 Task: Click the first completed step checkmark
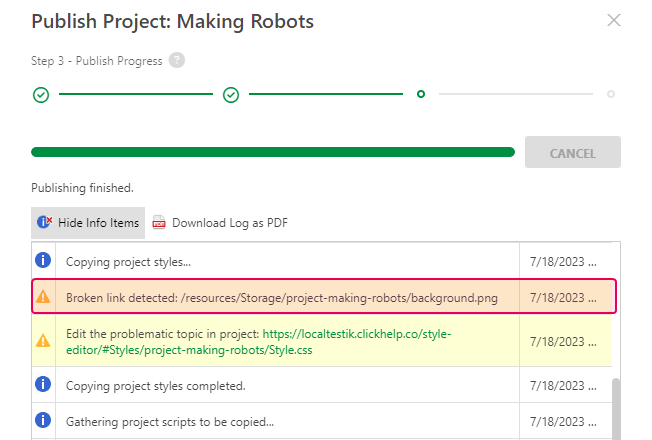(41, 95)
